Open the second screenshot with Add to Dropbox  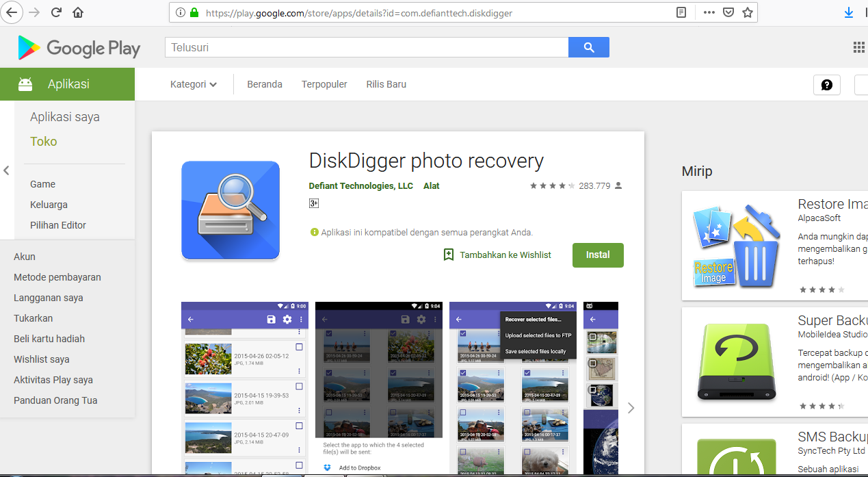pyautogui.click(x=379, y=388)
